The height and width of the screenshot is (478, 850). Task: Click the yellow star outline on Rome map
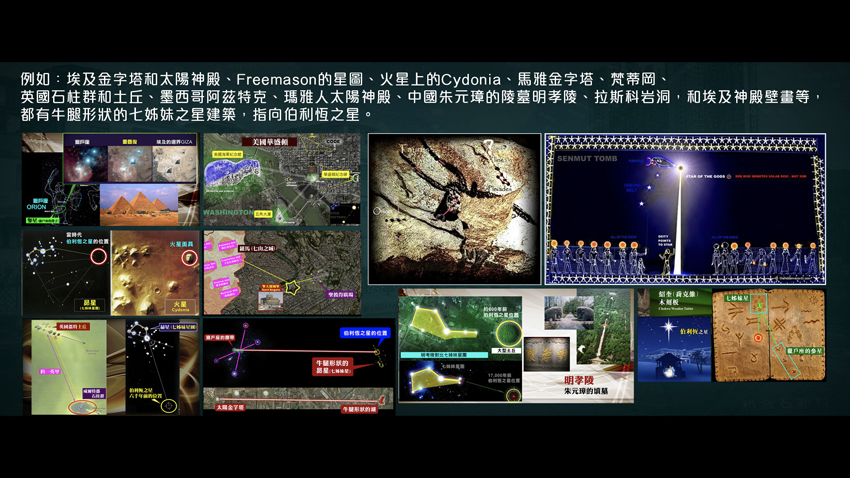293,287
